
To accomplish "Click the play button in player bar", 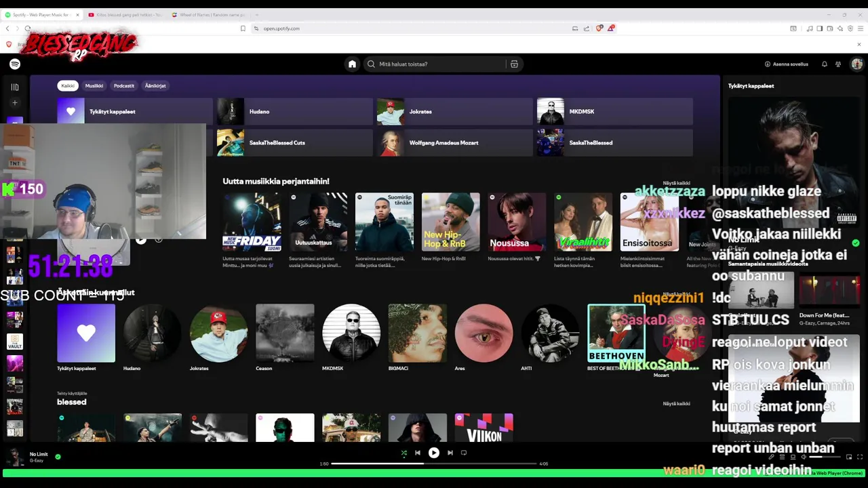I will [434, 453].
